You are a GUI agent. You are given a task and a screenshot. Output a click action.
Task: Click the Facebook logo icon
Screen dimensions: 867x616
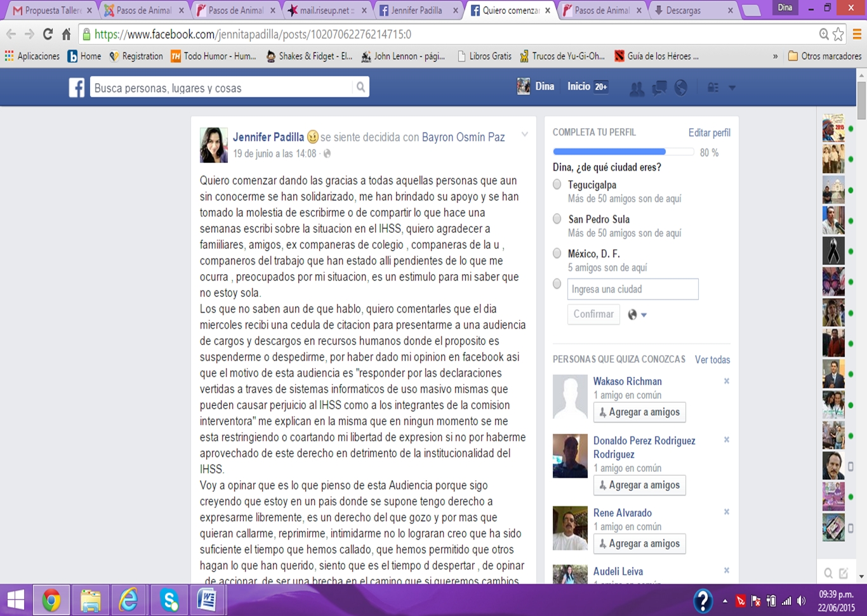(77, 88)
